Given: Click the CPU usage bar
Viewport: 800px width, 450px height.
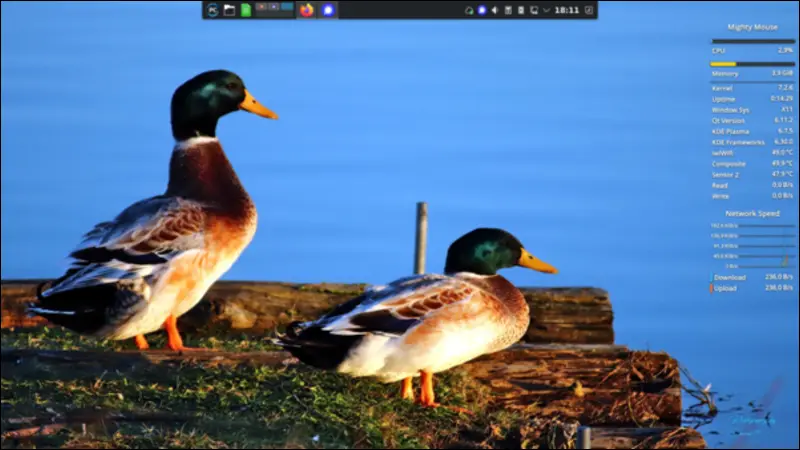Looking at the screenshot, I should pos(753,41).
